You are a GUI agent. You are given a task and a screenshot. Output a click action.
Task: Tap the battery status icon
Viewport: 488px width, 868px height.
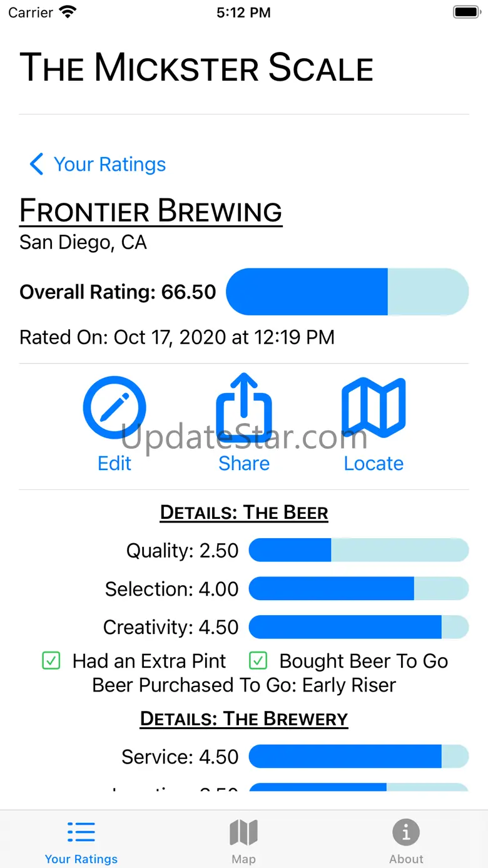coord(465,13)
